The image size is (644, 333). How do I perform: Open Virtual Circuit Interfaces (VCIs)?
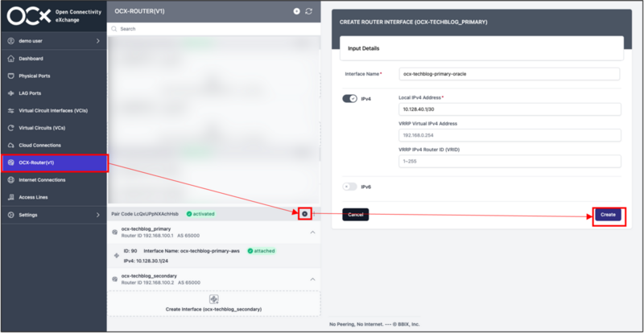click(x=53, y=110)
